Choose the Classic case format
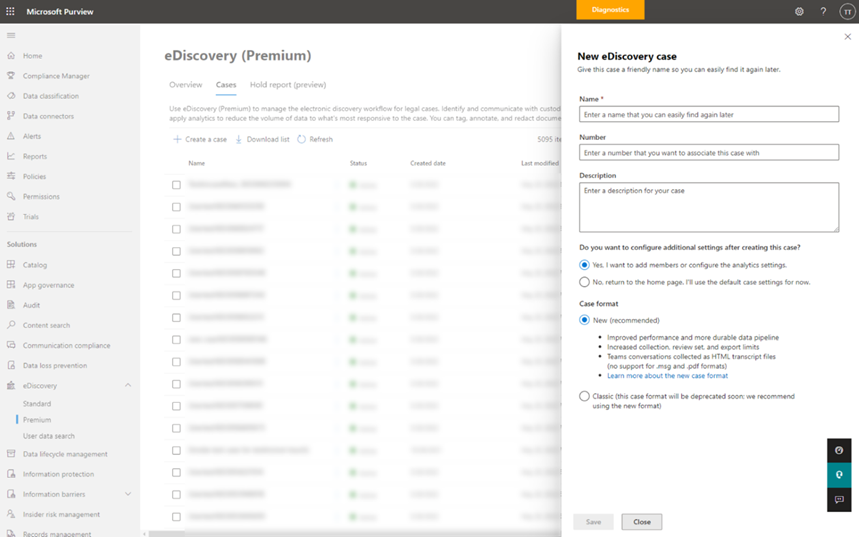 click(585, 396)
